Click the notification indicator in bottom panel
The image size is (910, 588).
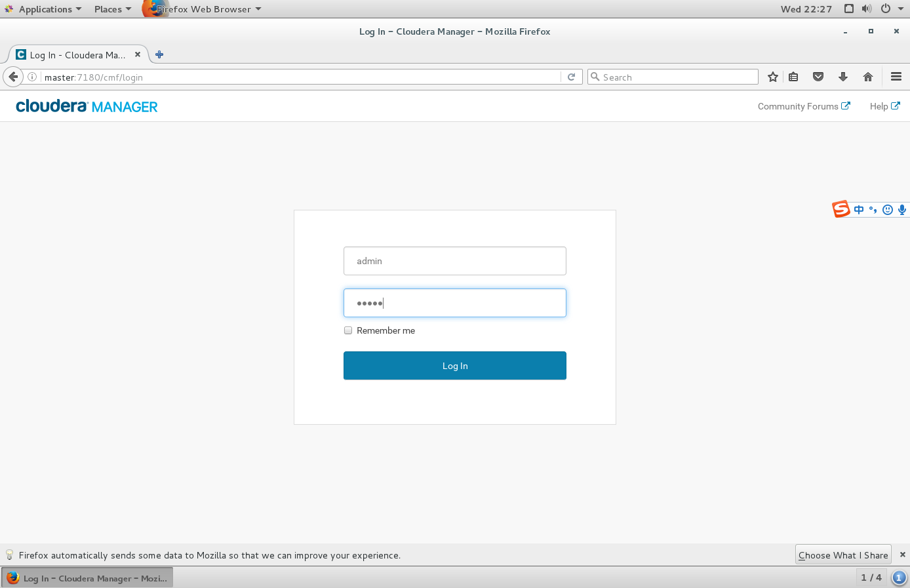pyautogui.click(x=899, y=578)
